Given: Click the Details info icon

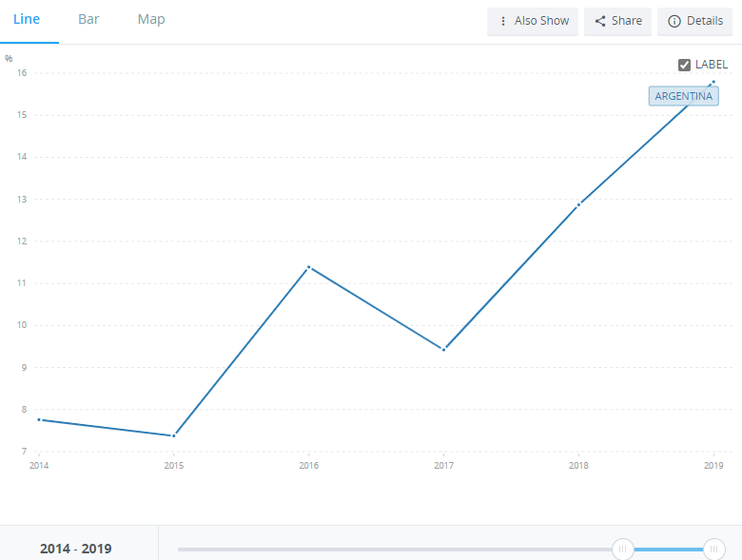Looking at the screenshot, I should tap(674, 21).
